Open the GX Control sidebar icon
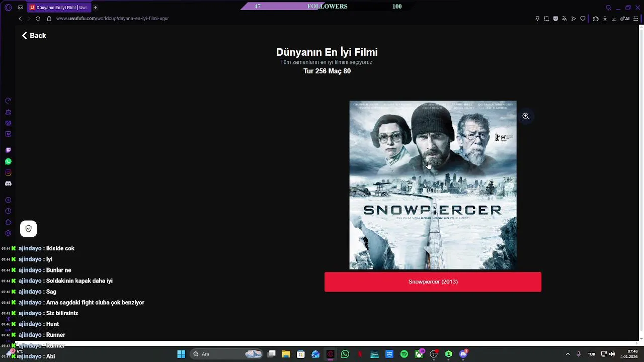Image resolution: width=644 pixels, height=362 pixels. [x=8, y=101]
